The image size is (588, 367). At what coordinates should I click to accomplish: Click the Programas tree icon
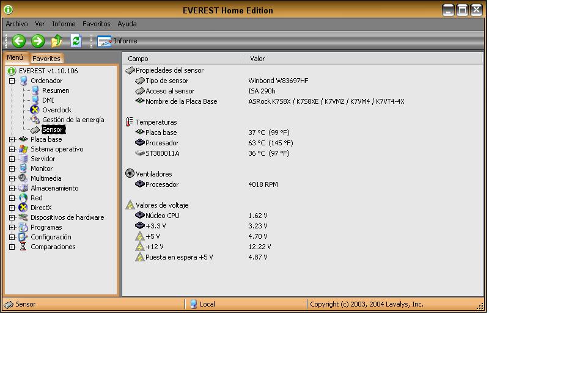pos(23,227)
